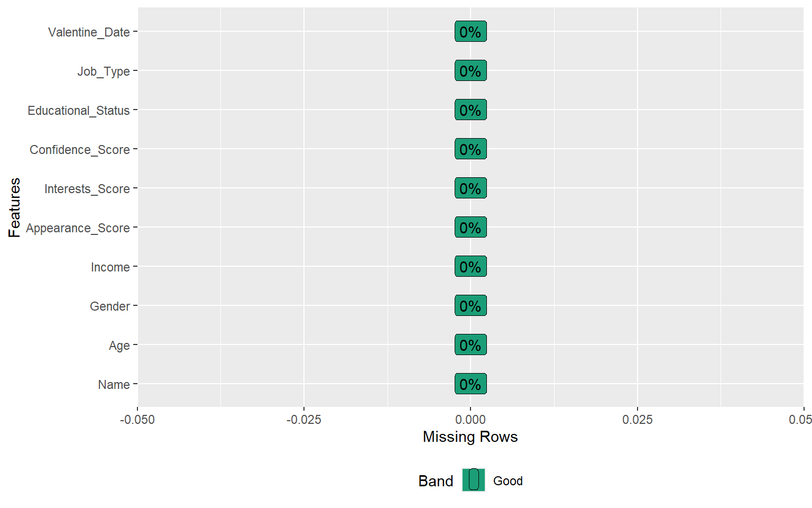Click the Features axis title
This screenshot has height=508, width=812.
coord(15,207)
